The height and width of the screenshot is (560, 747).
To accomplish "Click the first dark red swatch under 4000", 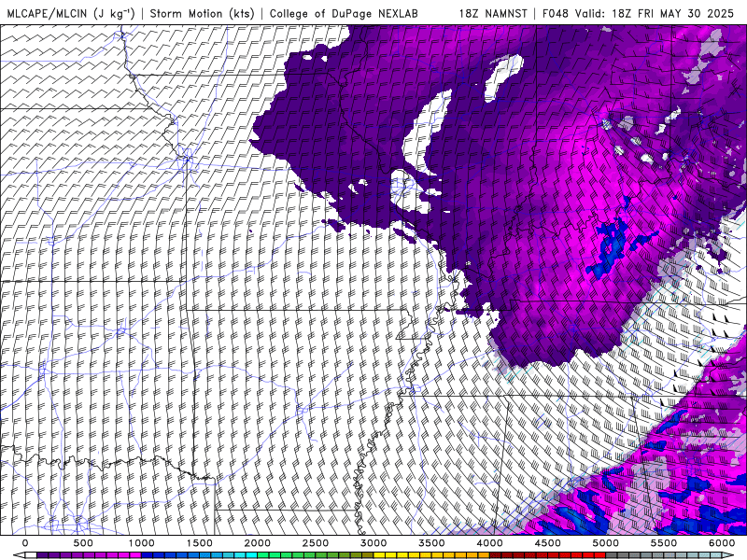I will (x=496, y=555).
